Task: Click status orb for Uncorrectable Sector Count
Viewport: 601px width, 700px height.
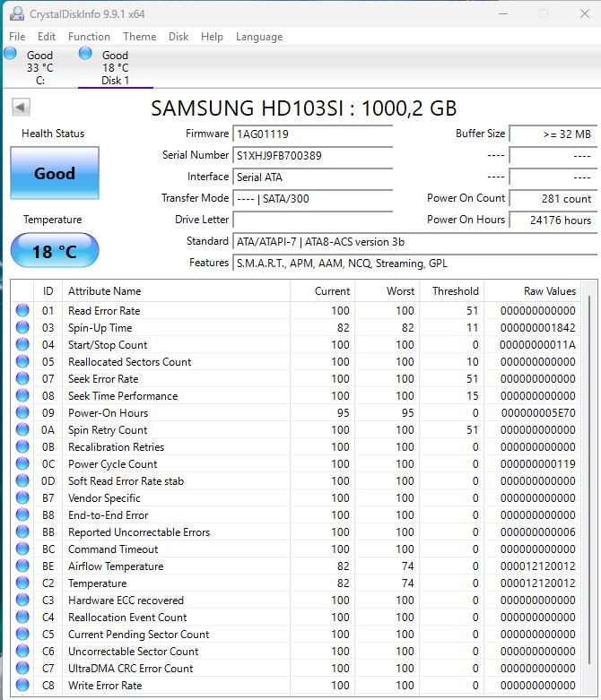Action: coord(22,651)
